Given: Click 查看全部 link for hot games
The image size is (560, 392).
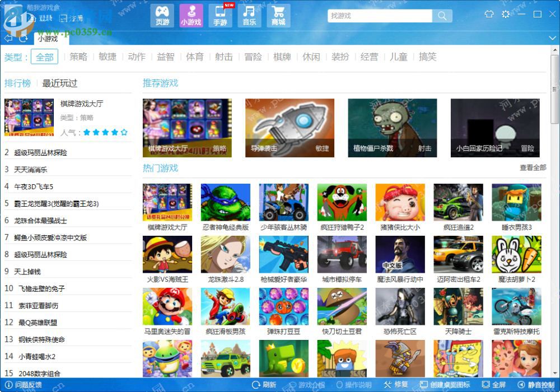Looking at the screenshot, I should pyautogui.click(x=533, y=167).
